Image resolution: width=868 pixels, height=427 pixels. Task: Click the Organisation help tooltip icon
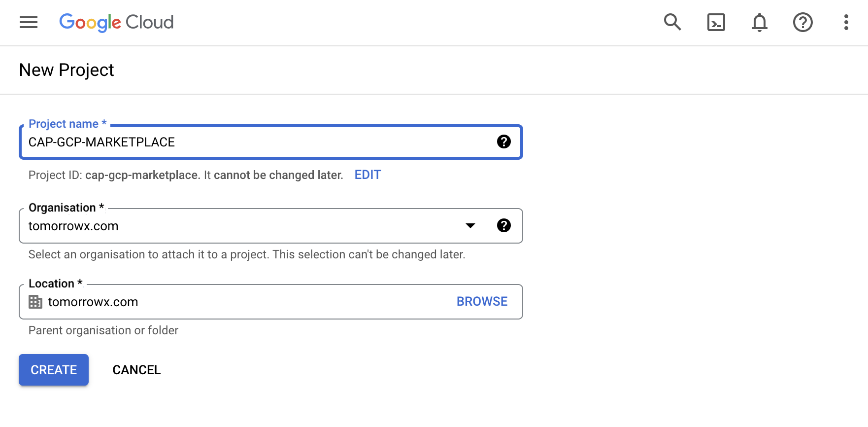click(x=503, y=226)
